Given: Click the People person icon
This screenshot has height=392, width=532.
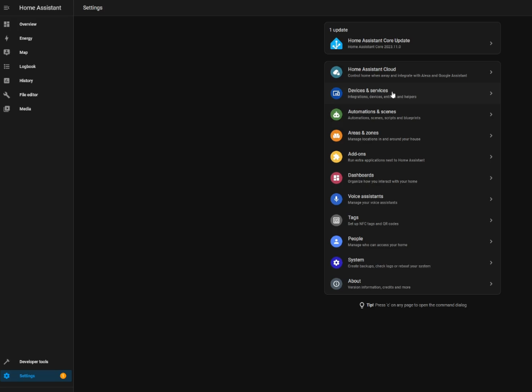Looking at the screenshot, I should [x=336, y=241].
